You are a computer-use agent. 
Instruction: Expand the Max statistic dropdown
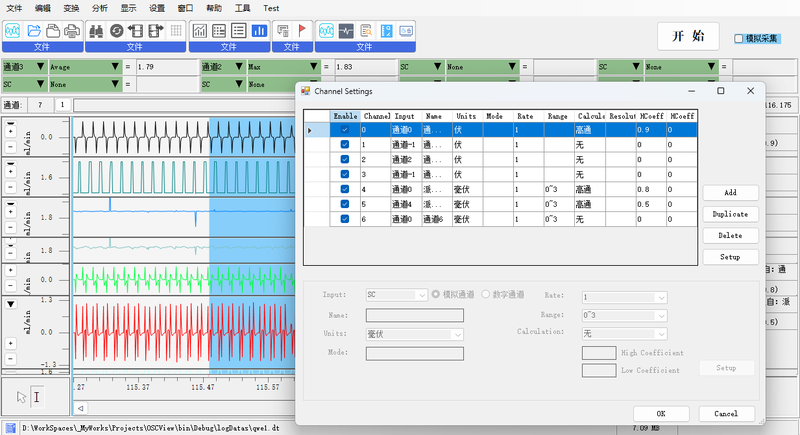click(x=314, y=68)
